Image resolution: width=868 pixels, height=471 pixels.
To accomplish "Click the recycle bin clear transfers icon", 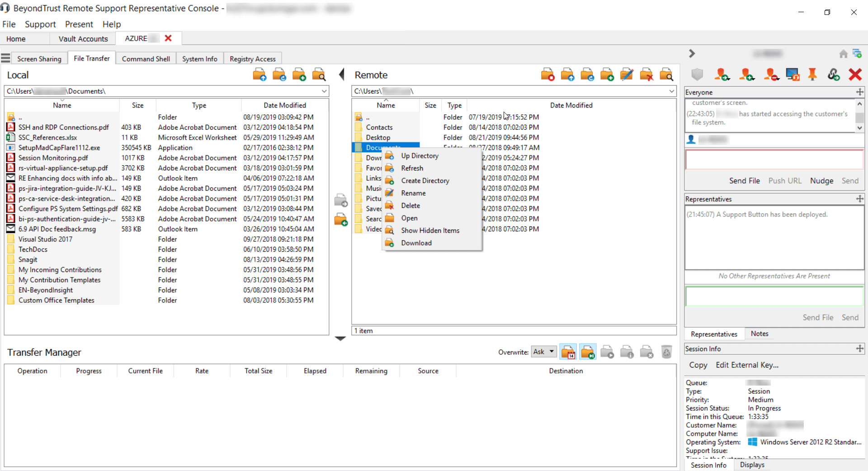I will (x=666, y=352).
